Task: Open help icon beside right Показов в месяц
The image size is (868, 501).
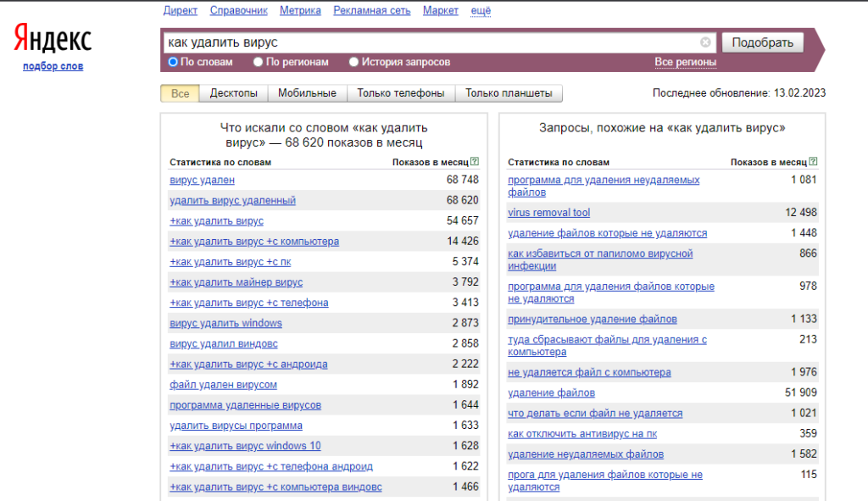Action: tap(813, 162)
